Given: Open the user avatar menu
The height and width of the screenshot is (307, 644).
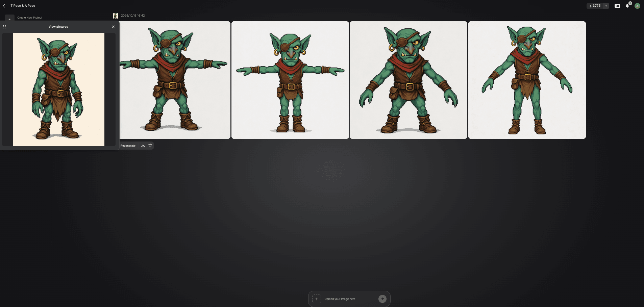Looking at the screenshot, I should (x=637, y=6).
